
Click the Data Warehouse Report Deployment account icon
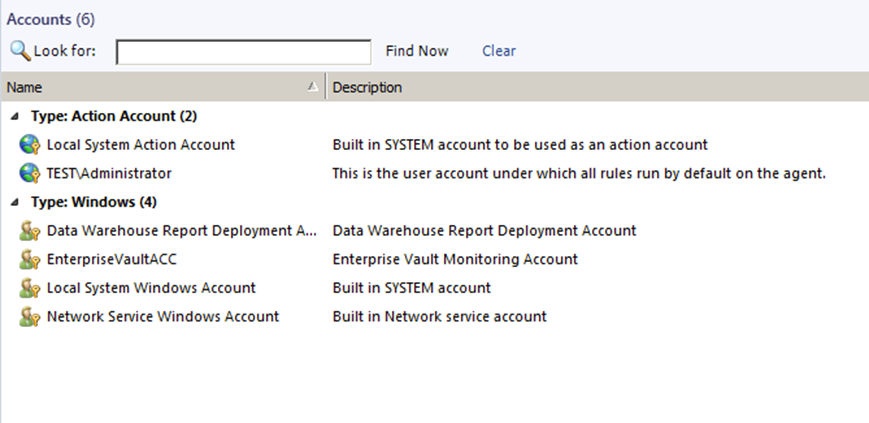[29, 231]
